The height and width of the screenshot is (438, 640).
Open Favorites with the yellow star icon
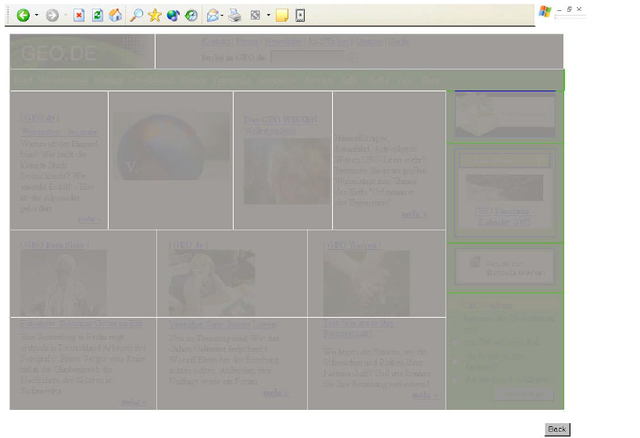[155, 16]
